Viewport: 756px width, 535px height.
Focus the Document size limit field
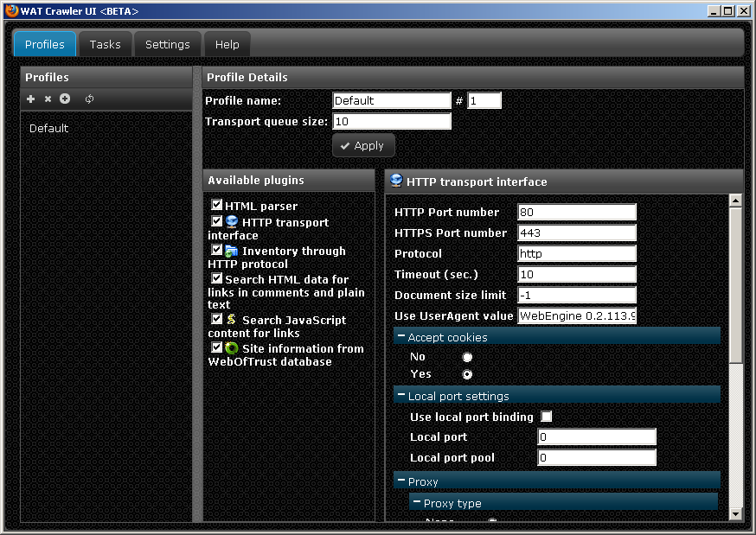pyautogui.click(x=577, y=295)
